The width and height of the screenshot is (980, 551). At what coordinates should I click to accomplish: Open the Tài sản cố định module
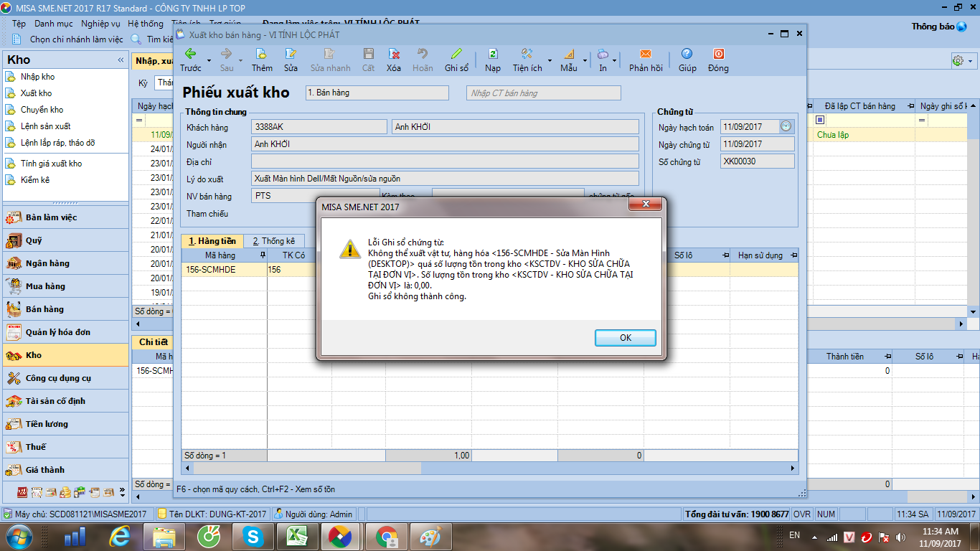(66, 401)
